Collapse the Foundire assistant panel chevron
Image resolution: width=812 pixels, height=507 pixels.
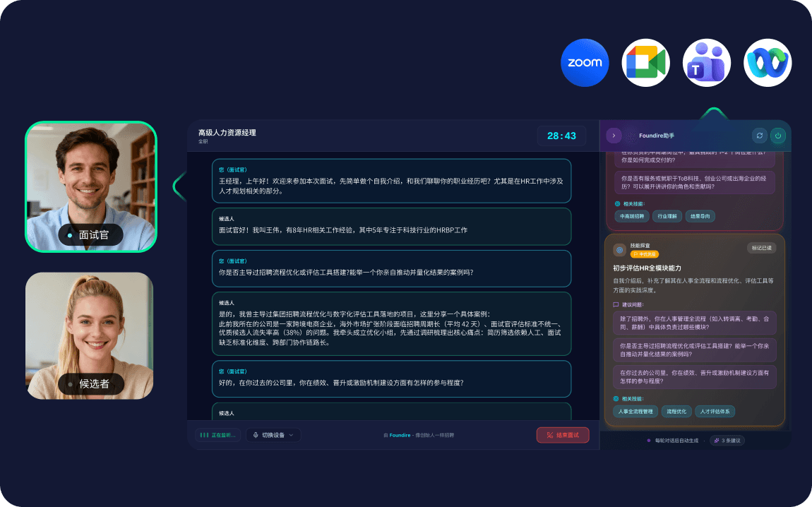614,136
